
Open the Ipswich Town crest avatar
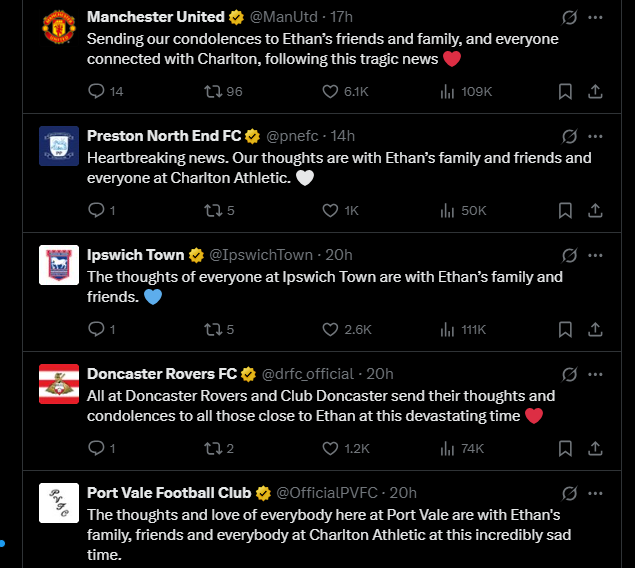coord(59,265)
